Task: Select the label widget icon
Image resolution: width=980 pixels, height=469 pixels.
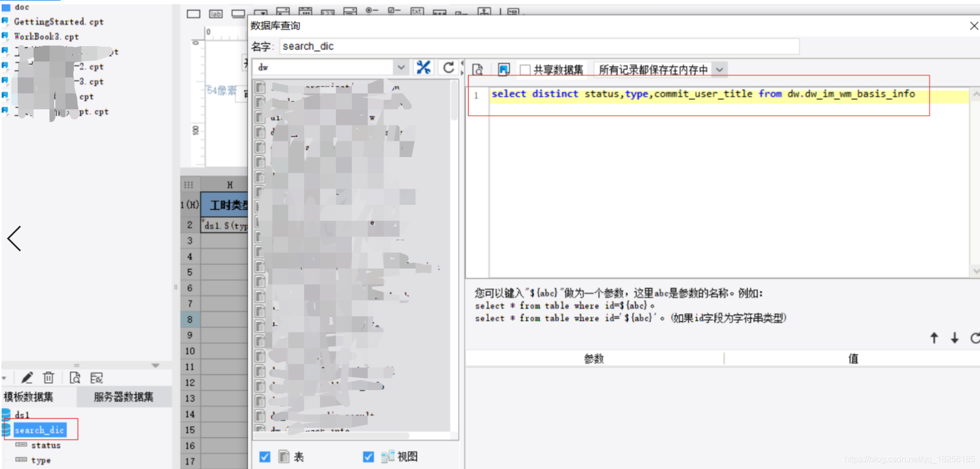Action: click(x=216, y=14)
